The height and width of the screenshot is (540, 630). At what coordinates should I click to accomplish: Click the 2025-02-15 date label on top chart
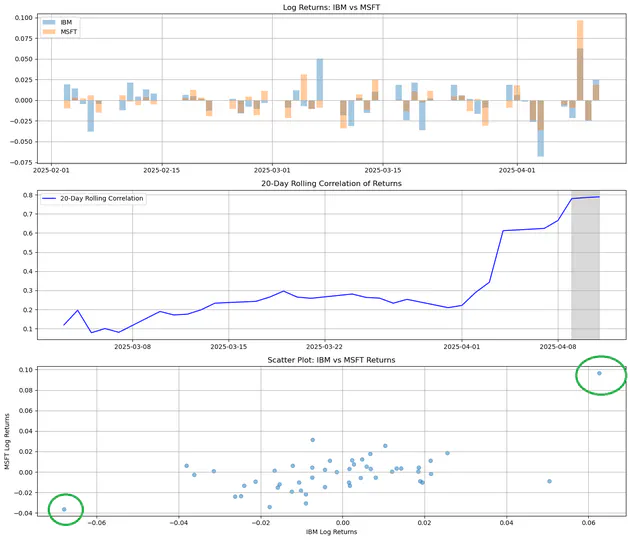click(x=162, y=170)
